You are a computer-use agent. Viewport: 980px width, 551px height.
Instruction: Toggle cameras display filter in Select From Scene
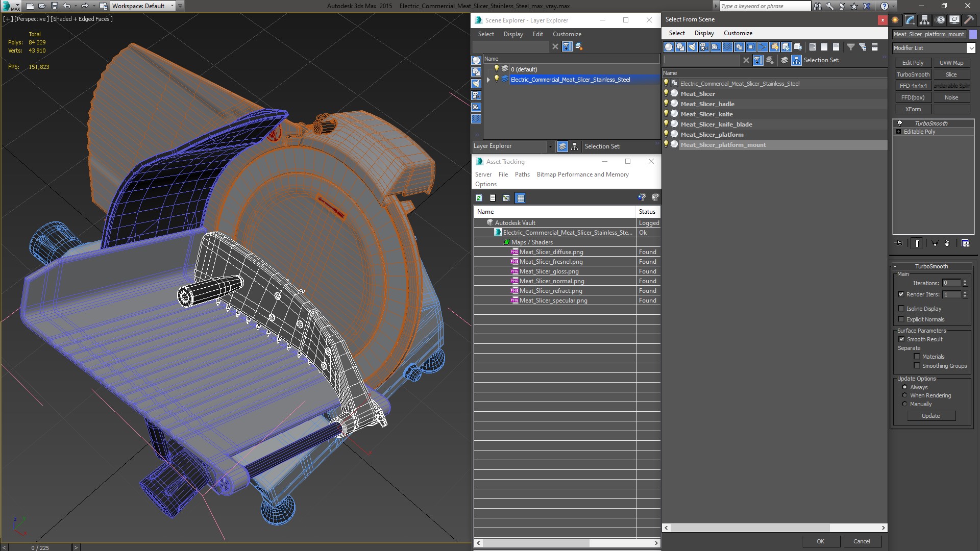tap(704, 47)
